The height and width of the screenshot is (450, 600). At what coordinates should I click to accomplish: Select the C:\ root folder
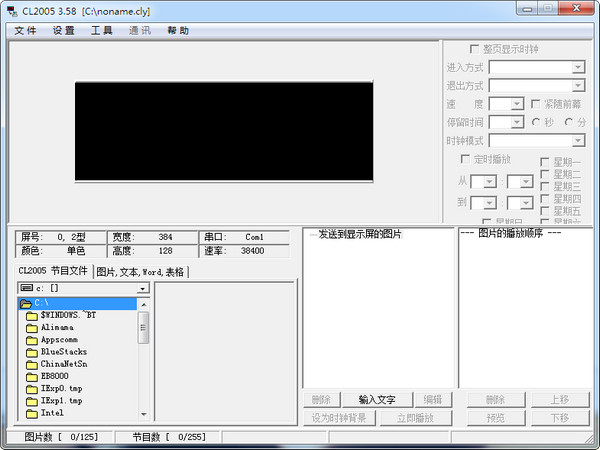pos(77,303)
